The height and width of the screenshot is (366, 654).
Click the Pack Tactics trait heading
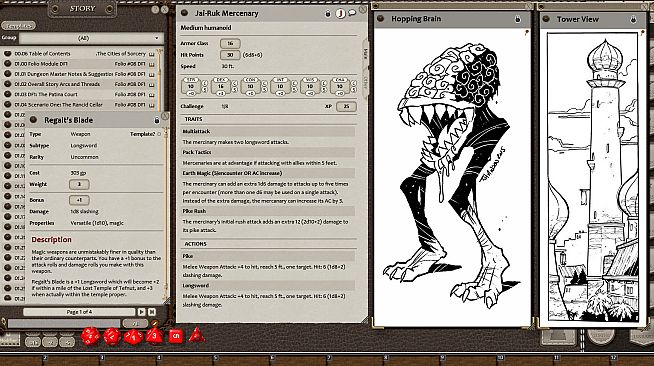tap(269, 152)
